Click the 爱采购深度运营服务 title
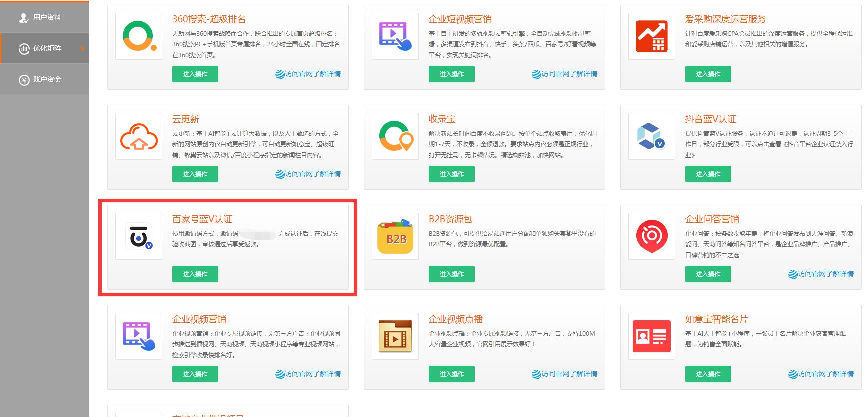This screenshot has width=868, height=417. tap(725, 19)
